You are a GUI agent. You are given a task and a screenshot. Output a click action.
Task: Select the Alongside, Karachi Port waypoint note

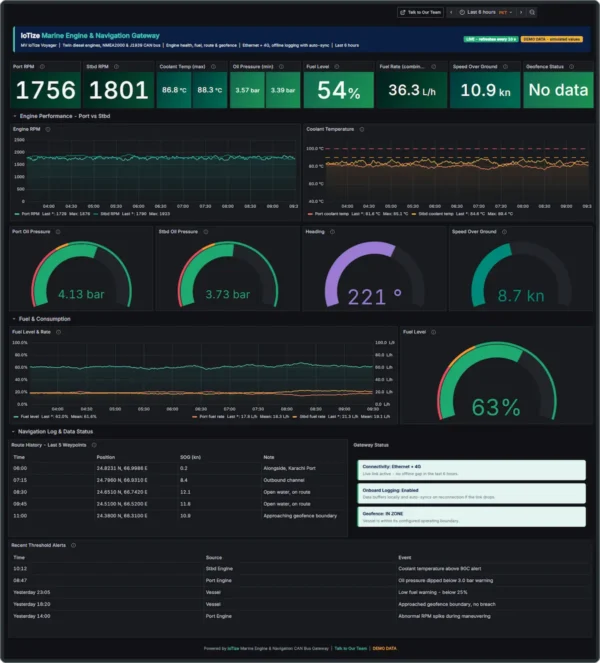pos(290,468)
